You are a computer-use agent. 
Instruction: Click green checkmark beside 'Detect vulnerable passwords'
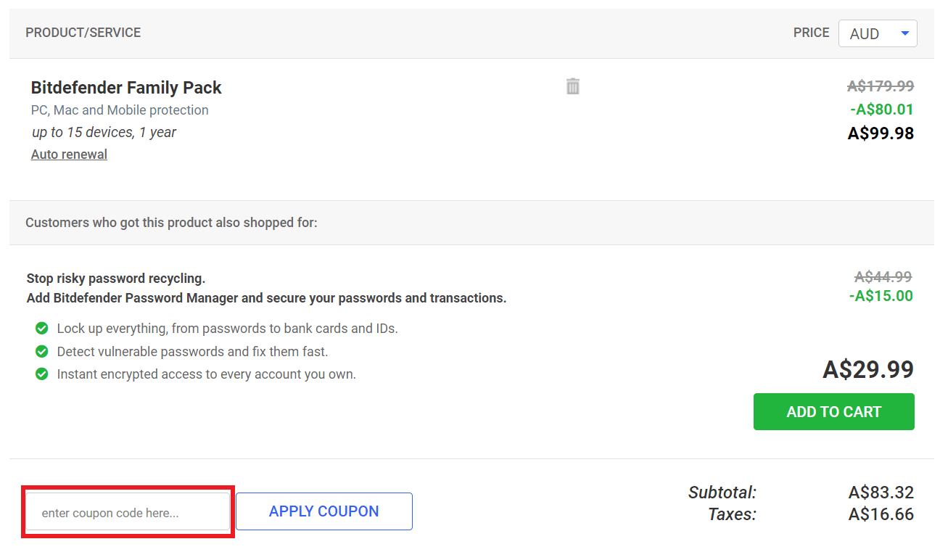tap(42, 352)
